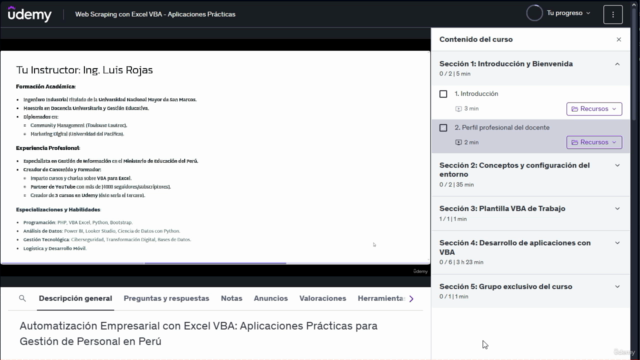Click the search magnifier icon

[x=22, y=298]
